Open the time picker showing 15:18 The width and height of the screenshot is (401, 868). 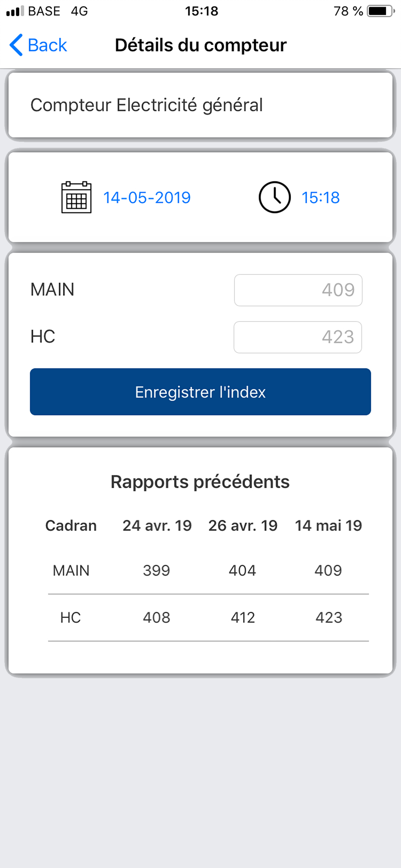point(321,197)
